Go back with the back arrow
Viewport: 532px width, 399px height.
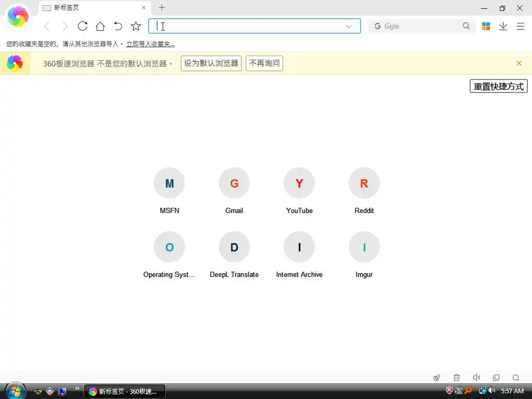coord(47,26)
